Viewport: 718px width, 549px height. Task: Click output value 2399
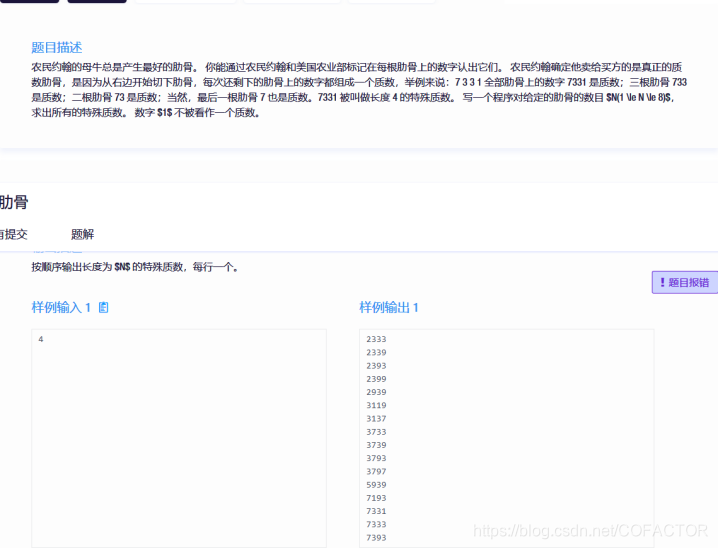[x=376, y=379]
